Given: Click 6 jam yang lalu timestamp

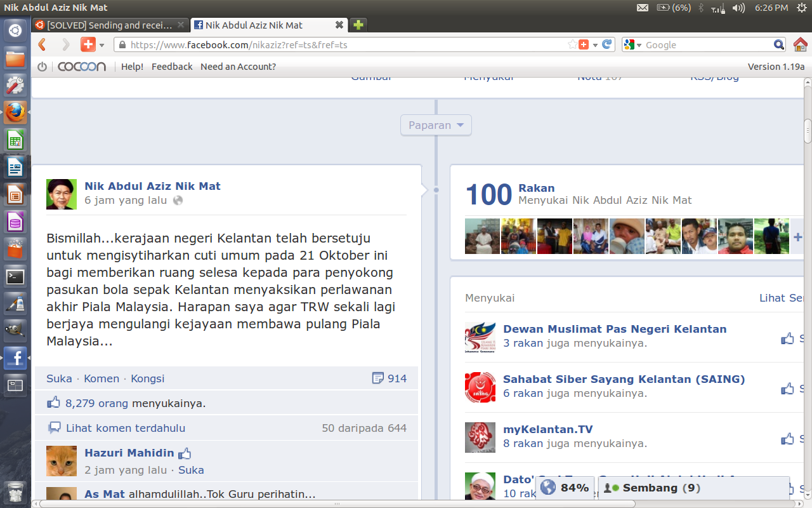Looking at the screenshot, I should click(126, 201).
